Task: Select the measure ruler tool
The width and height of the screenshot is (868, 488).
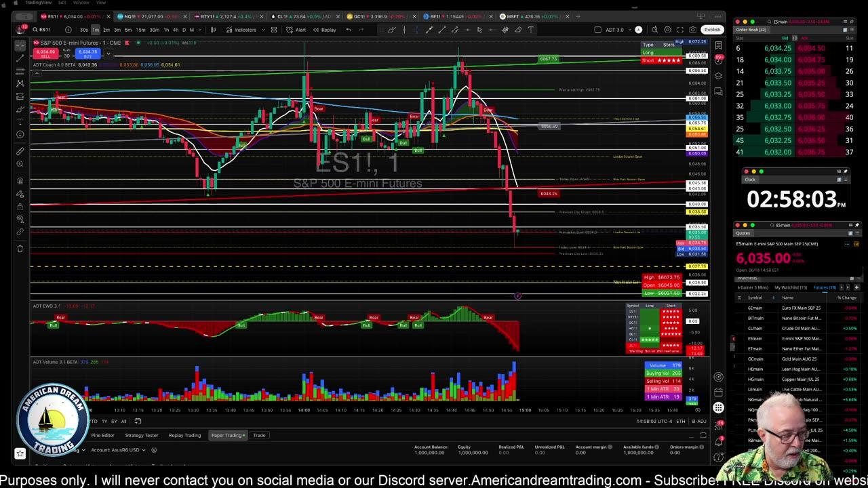Action: (x=20, y=152)
